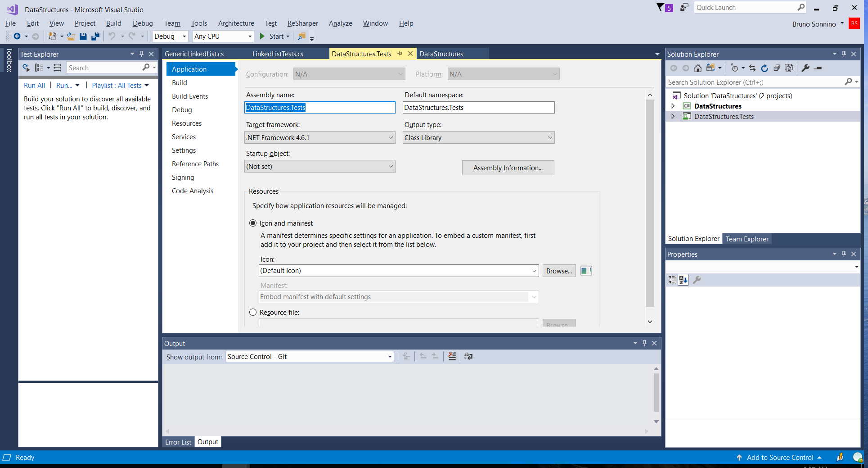Open Properties via the wrench icon
The height and width of the screenshot is (468, 868).
[x=805, y=68]
